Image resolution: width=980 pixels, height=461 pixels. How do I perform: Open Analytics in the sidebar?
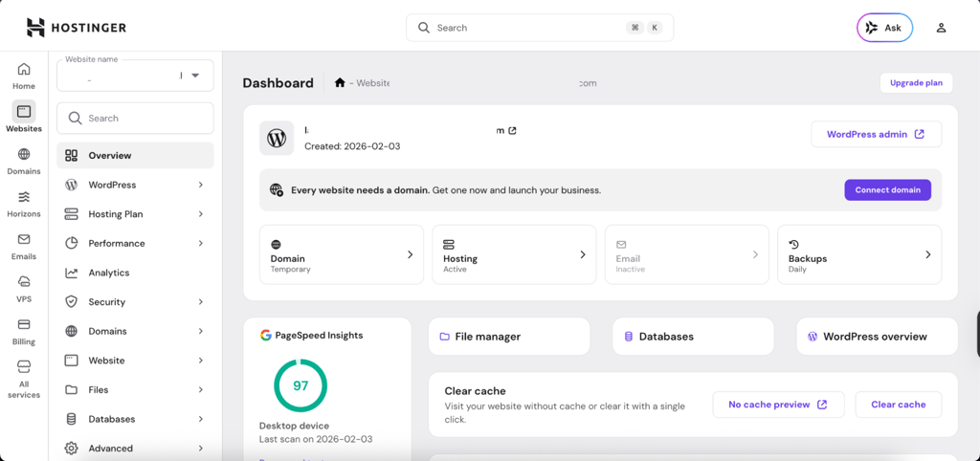coord(135,273)
